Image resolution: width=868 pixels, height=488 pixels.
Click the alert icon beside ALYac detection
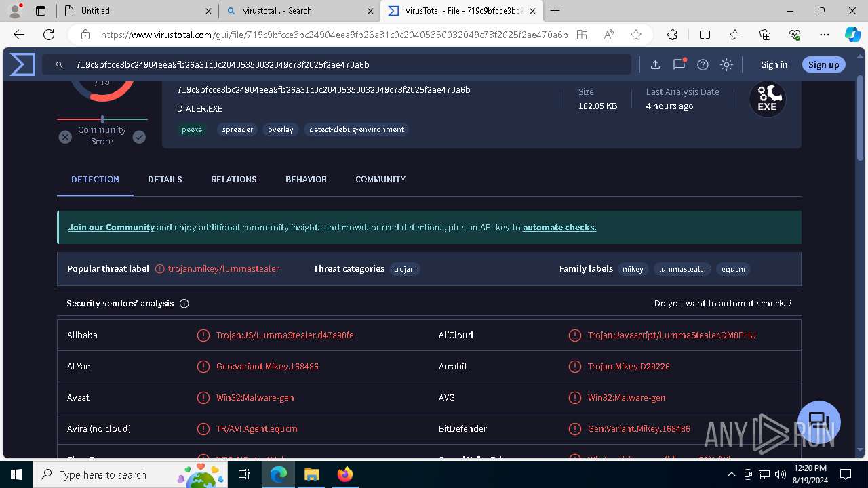coord(203,366)
